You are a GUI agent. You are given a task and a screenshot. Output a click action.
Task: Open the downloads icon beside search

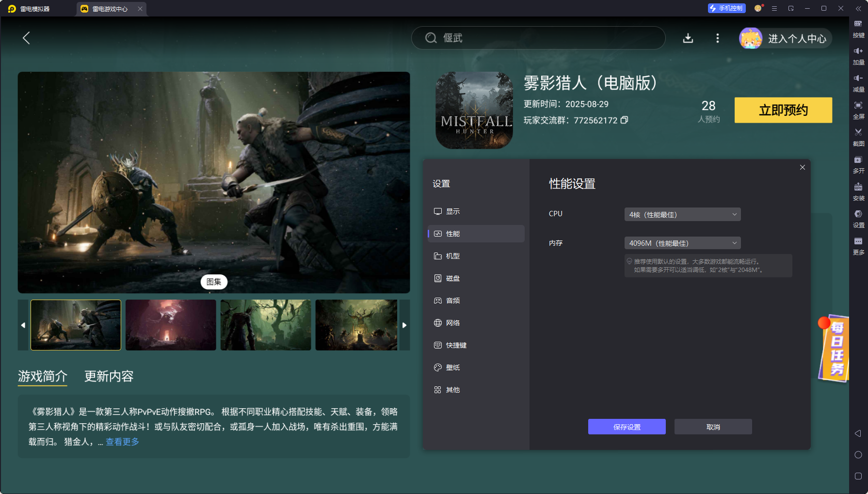tap(688, 38)
